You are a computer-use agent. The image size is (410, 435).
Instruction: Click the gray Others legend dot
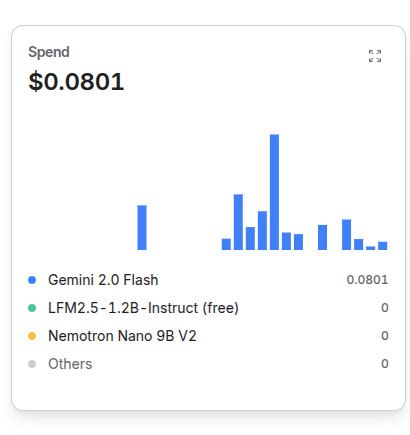tap(32, 364)
